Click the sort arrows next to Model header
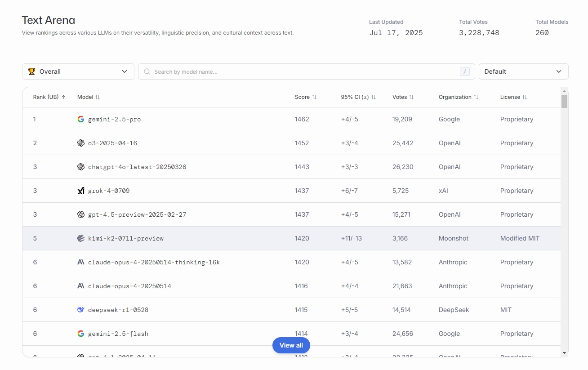Screen dimensions: 588x370 tap(98, 97)
